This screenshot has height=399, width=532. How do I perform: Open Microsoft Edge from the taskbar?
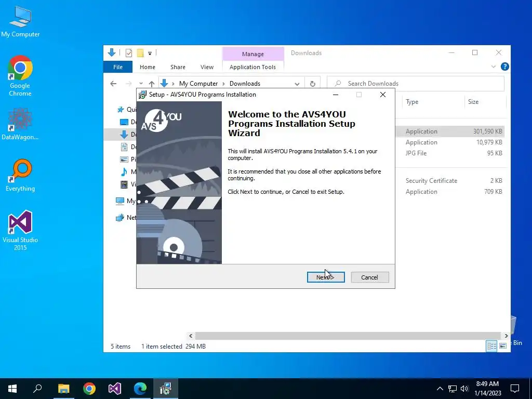(140, 389)
